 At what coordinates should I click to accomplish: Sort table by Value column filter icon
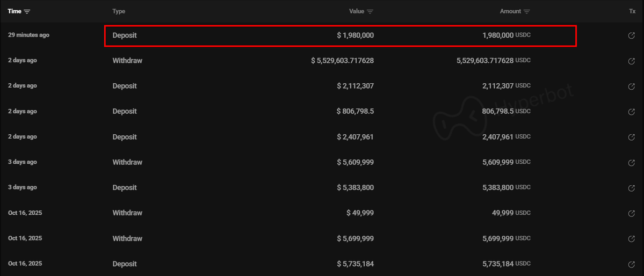point(370,11)
